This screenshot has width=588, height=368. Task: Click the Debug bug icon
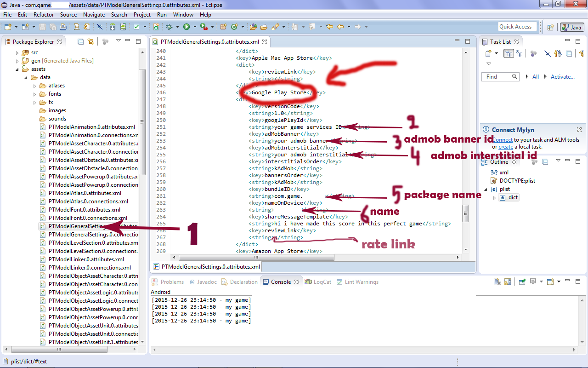click(x=170, y=27)
